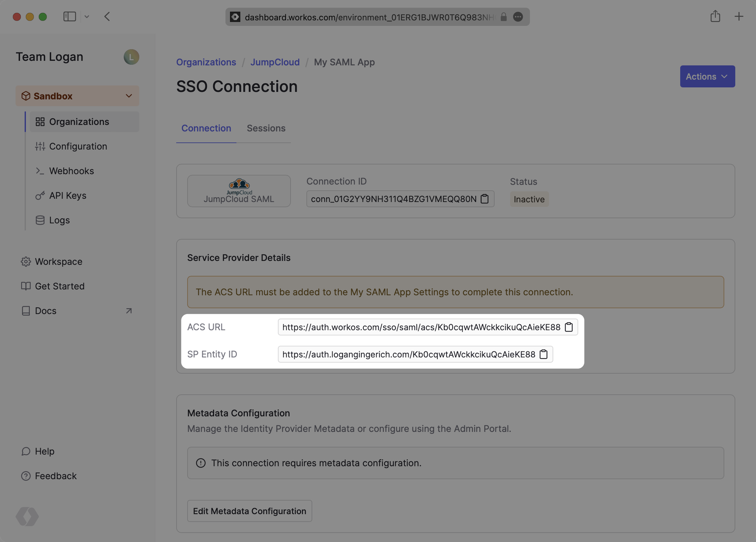Toggle the browser sidebar icon
This screenshot has width=756, height=542.
point(70,16)
